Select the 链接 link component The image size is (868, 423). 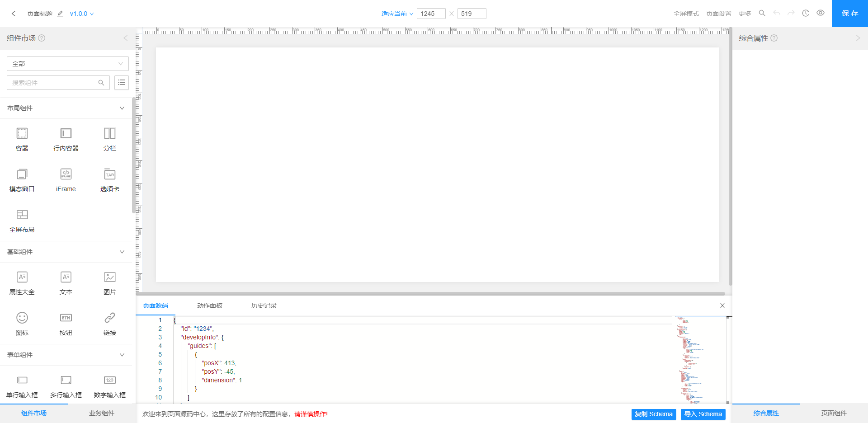[x=110, y=324]
